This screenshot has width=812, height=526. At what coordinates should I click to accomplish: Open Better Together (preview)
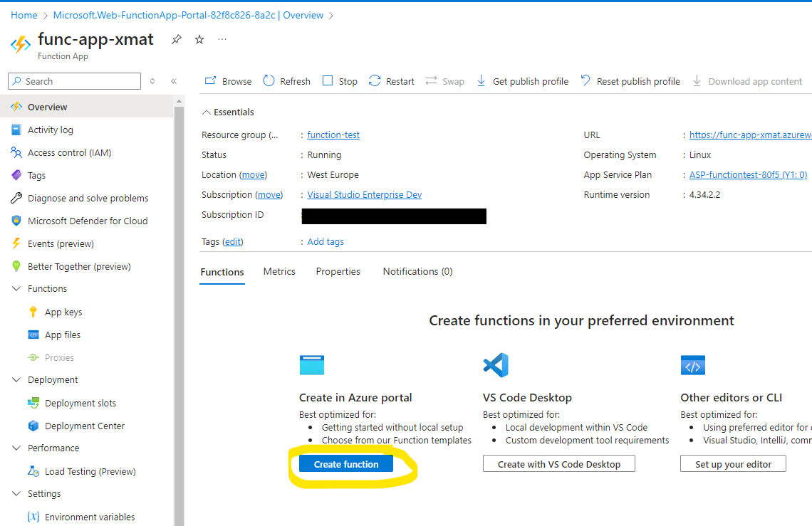[87, 266]
